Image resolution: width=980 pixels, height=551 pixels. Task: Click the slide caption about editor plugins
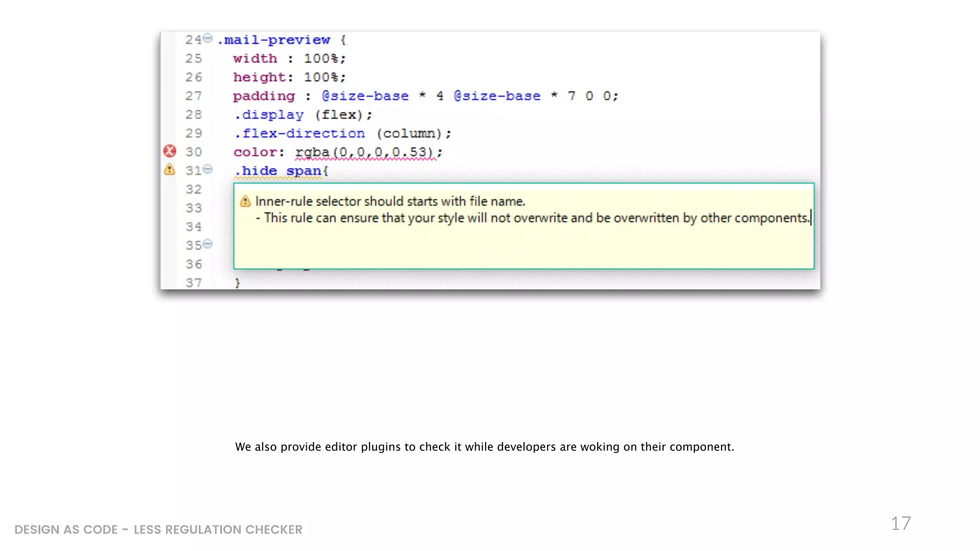(484, 447)
